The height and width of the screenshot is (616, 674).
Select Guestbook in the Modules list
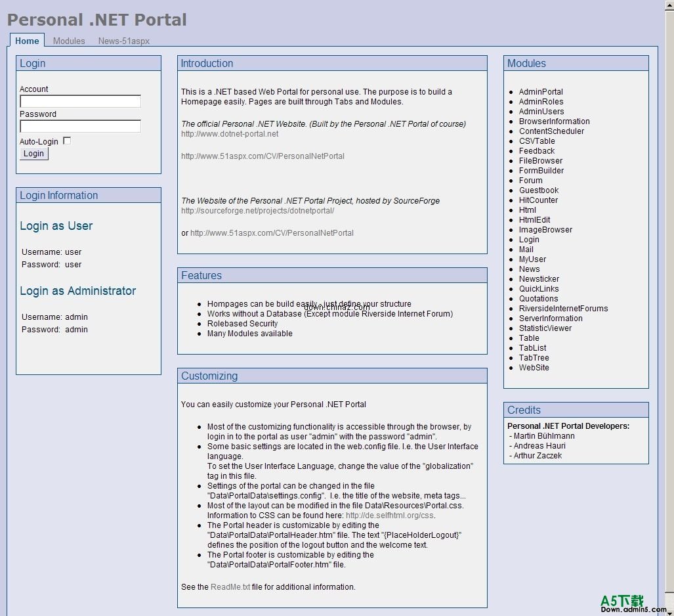(539, 190)
